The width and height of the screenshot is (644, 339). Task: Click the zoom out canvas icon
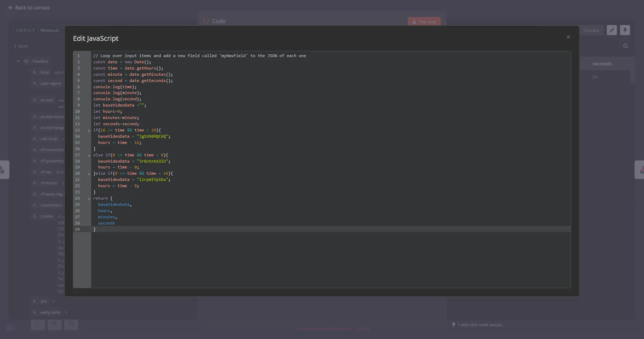(71, 324)
